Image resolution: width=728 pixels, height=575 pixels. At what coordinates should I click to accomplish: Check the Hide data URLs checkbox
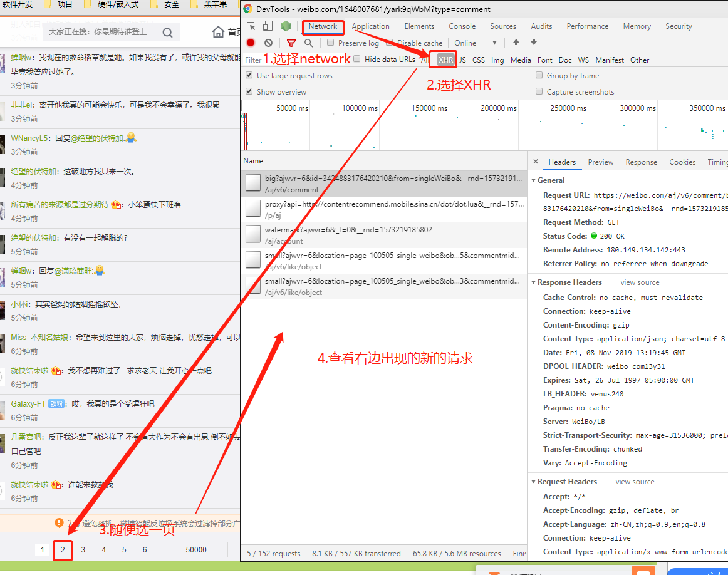point(356,58)
